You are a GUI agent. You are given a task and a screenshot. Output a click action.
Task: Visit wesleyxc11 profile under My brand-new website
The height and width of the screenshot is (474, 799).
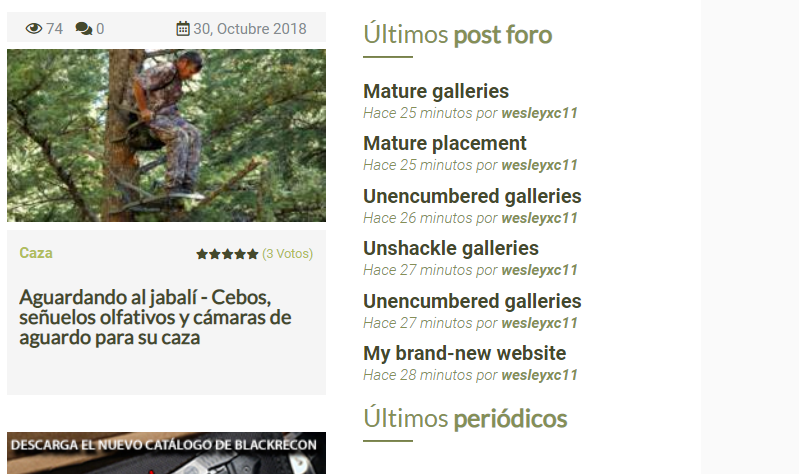click(x=540, y=375)
